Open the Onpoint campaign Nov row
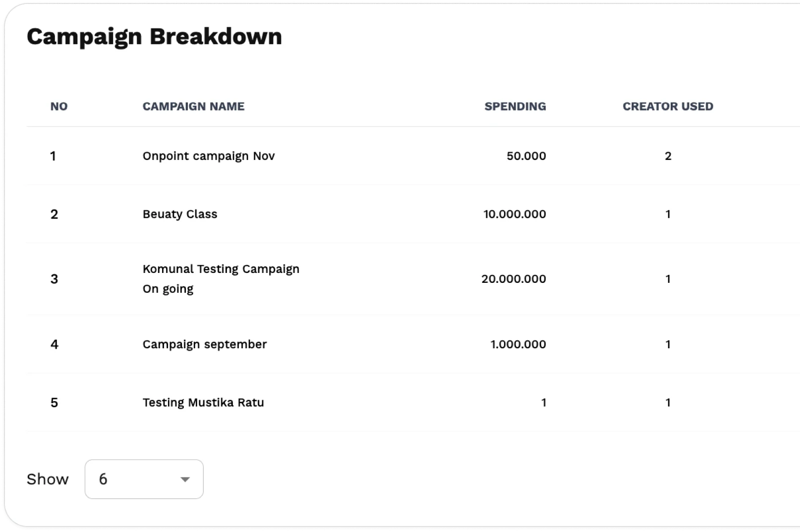 point(209,156)
